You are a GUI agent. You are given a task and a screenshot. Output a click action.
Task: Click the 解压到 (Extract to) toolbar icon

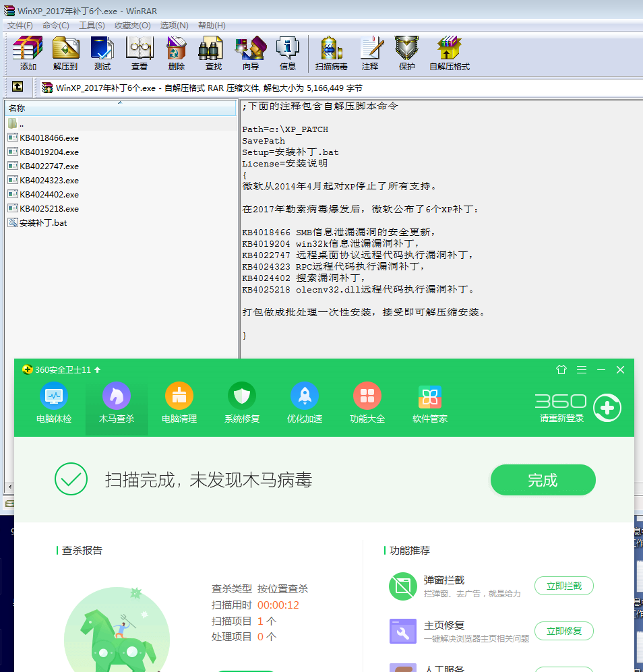point(65,53)
